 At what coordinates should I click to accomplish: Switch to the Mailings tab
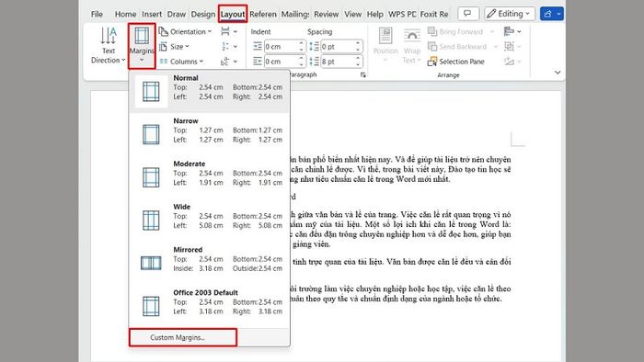[295, 14]
